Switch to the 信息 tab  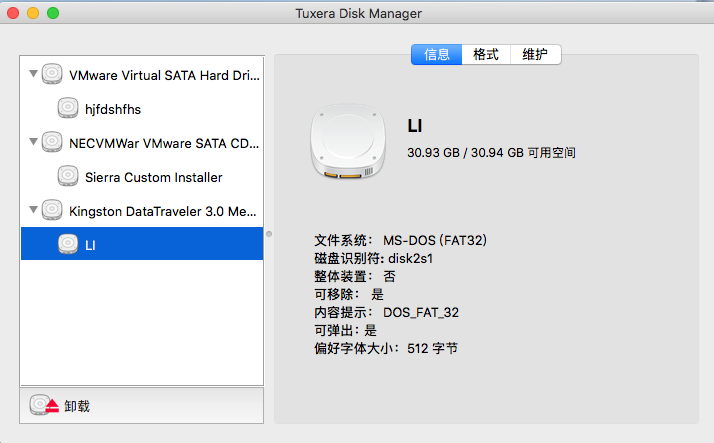436,55
